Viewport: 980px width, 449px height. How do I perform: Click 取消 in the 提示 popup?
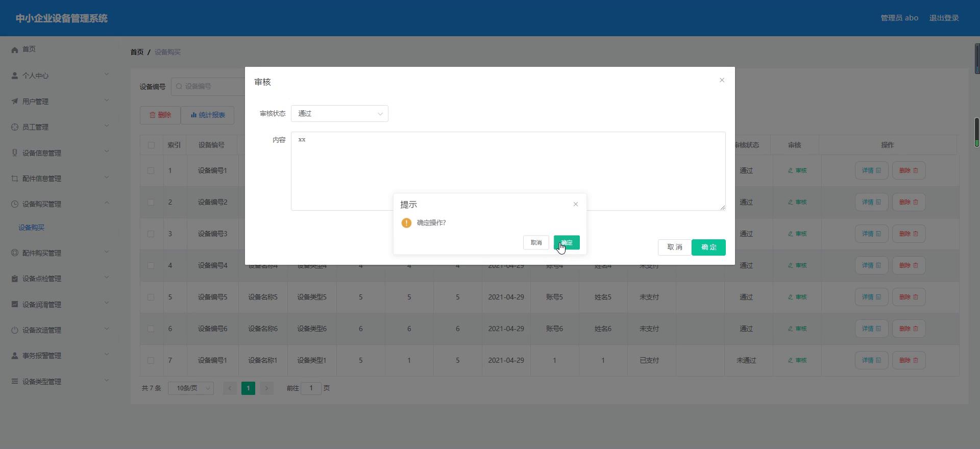coord(536,242)
